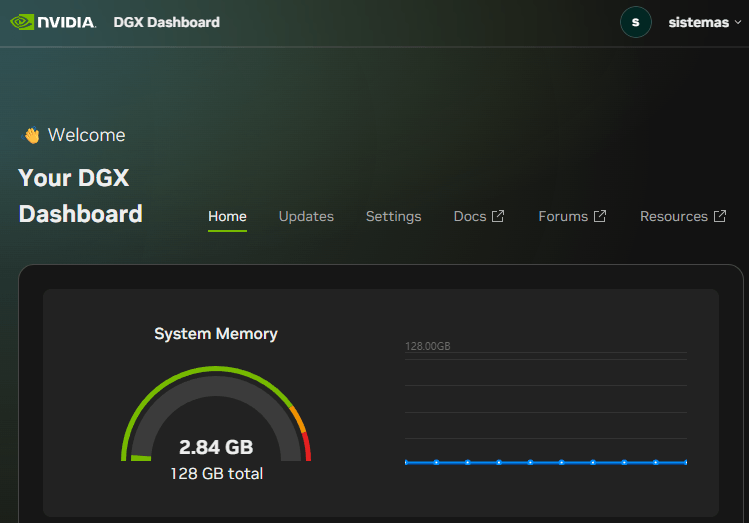This screenshot has height=523, width=749.
Task: Click the "128 GB total" label
Action: coord(216,473)
